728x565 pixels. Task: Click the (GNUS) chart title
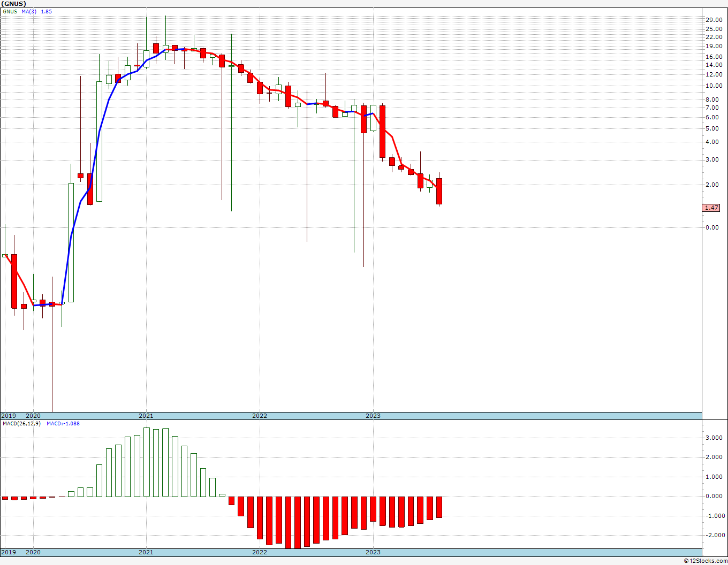(13, 4)
